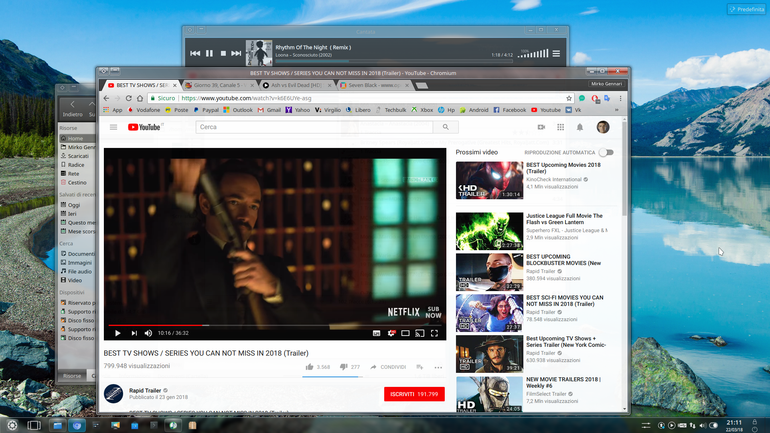Play the paused YouTube video

[x=118, y=333]
